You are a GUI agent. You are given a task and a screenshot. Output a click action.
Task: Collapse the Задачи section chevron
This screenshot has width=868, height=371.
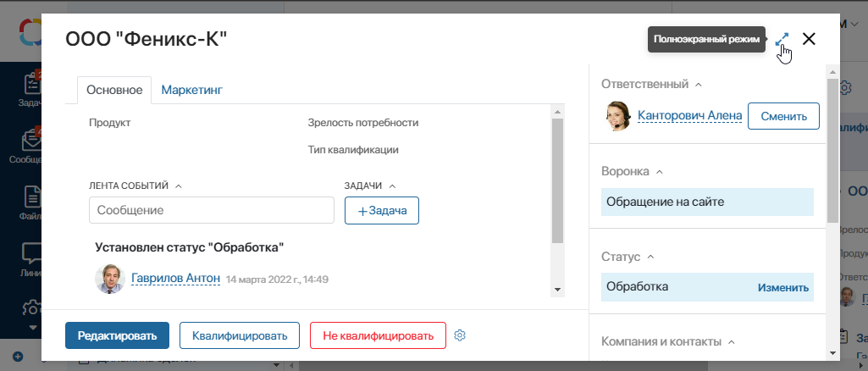392,186
